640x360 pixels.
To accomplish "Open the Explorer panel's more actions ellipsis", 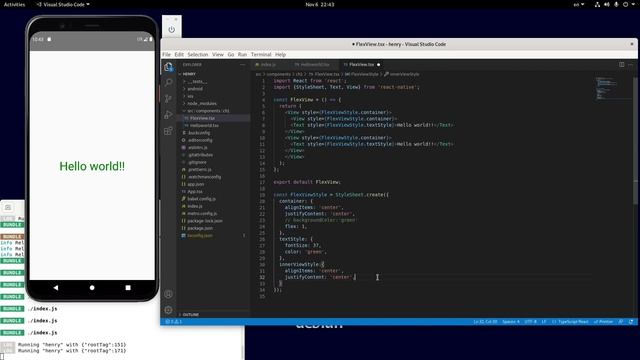I will (x=242, y=64).
